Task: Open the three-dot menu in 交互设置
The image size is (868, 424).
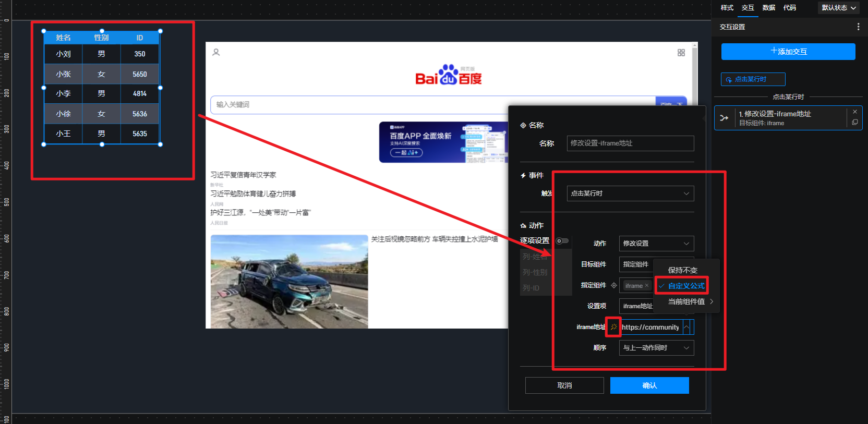Action: [x=858, y=27]
